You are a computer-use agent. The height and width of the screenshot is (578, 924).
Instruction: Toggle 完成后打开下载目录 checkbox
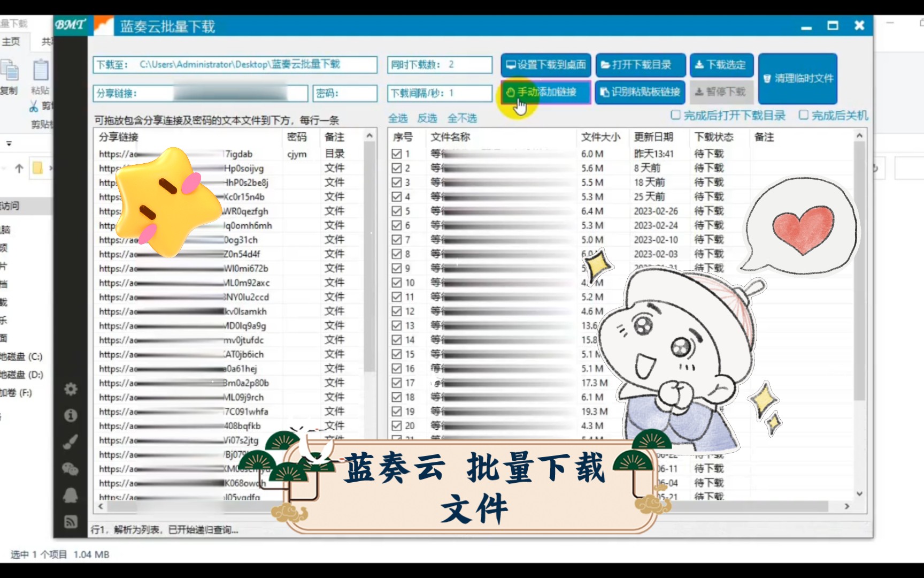[675, 115]
